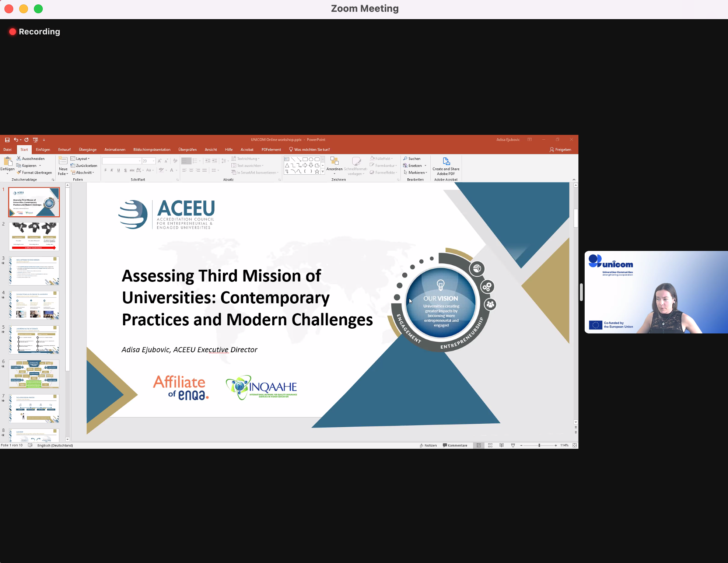The height and width of the screenshot is (563, 728).
Task: Select the text box shape icon
Action: pyautogui.click(x=287, y=159)
